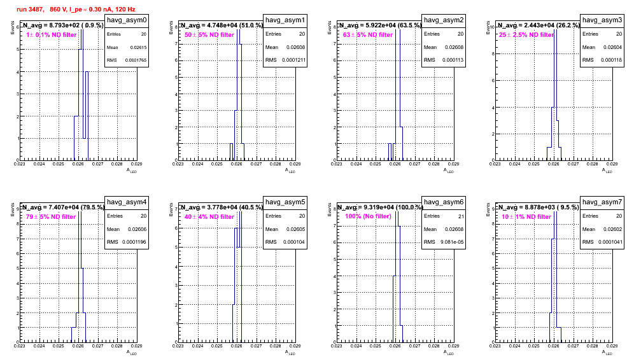Select the havg_asym3 stats box title
Image resolution: width=634 pixels, height=364 pixels.
[x=602, y=20]
